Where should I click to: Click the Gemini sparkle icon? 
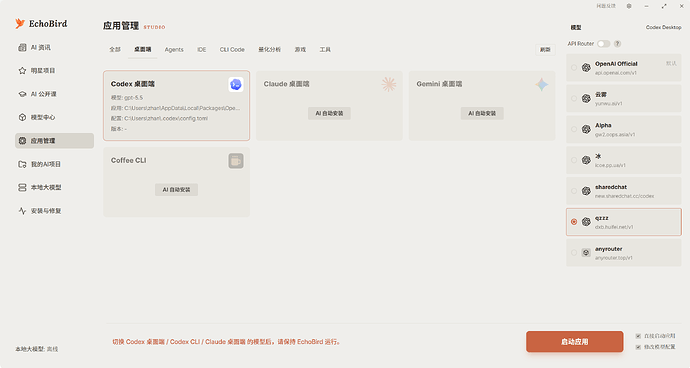542,84
